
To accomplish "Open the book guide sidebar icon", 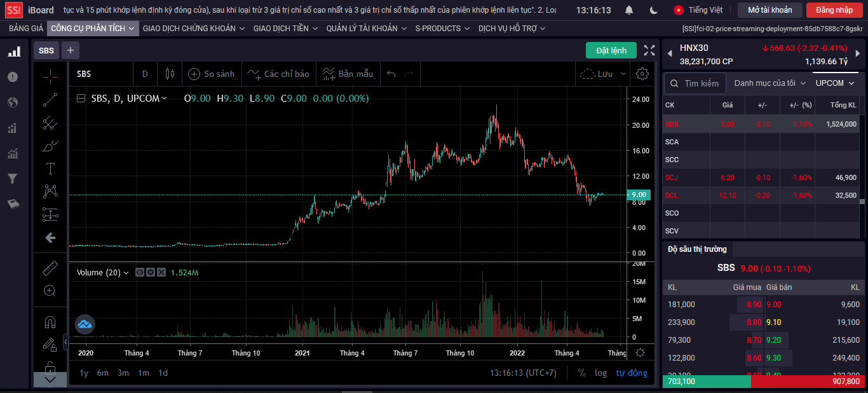I will pos(13,204).
